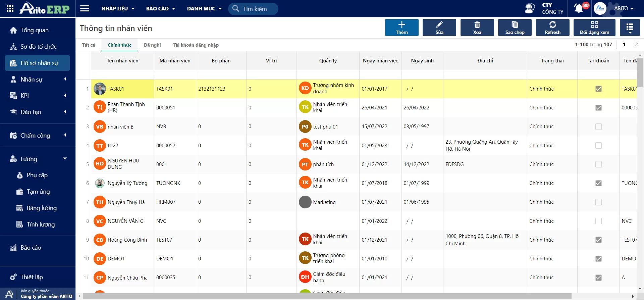Image resolution: width=644 pixels, height=300 pixels.
Task: Toggle the hamburger sidebar menu
Action: point(85,8)
